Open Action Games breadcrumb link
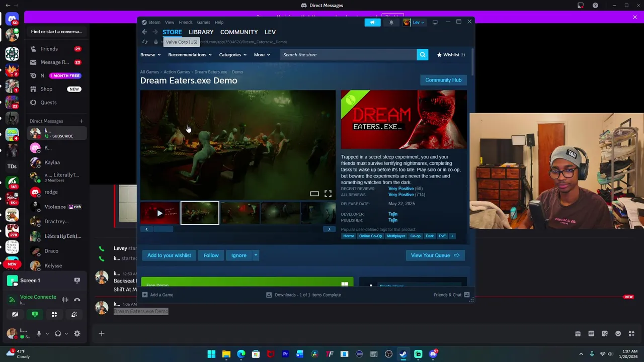The width and height of the screenshot is (644, 362). [177, 72]
